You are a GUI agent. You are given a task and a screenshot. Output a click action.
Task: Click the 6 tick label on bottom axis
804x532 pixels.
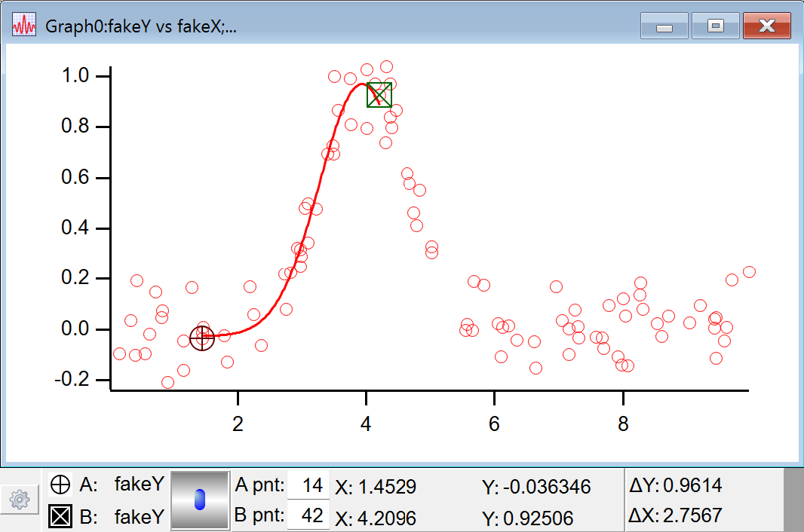point(494,424)
